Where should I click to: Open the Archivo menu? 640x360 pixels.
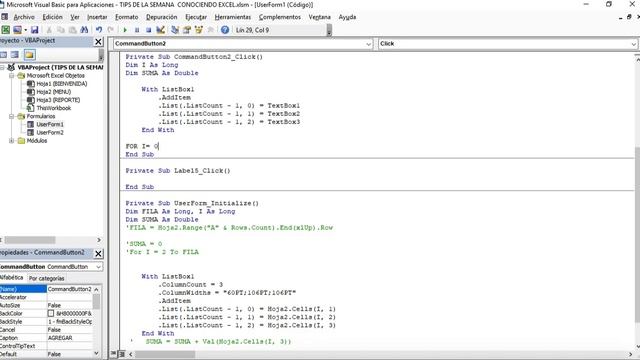(x=24, y=17)
